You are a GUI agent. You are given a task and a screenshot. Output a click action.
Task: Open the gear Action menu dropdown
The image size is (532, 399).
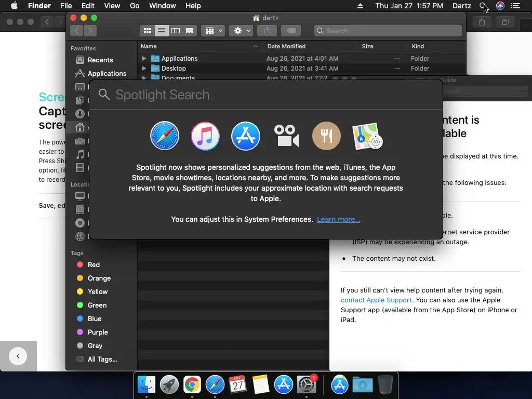241,31
